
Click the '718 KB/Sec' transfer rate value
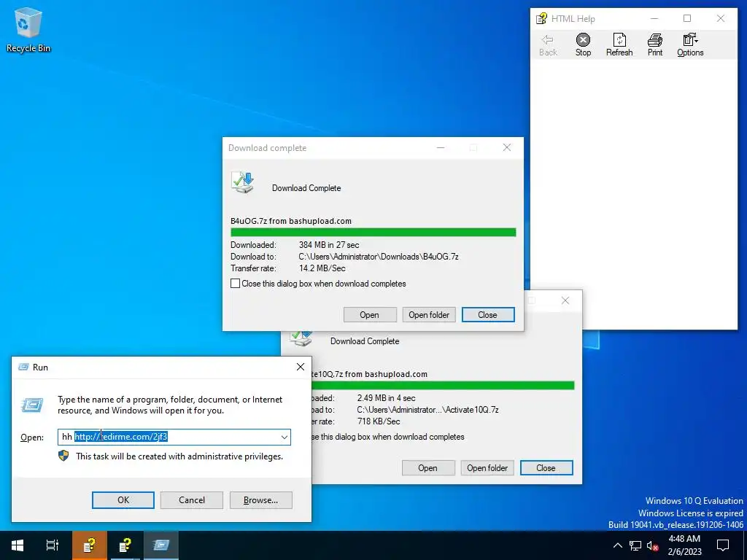tap(379, 421)
